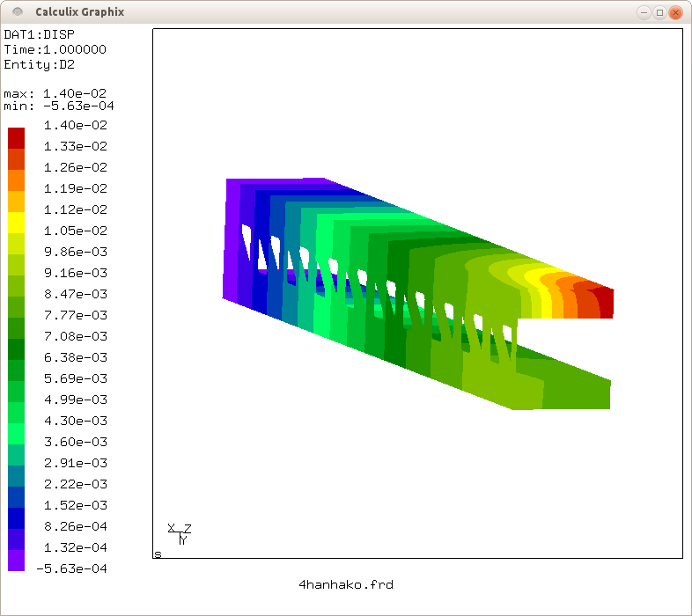Click the XYZ axis orientation triad
Screen dimensions: 692x616
180,534
